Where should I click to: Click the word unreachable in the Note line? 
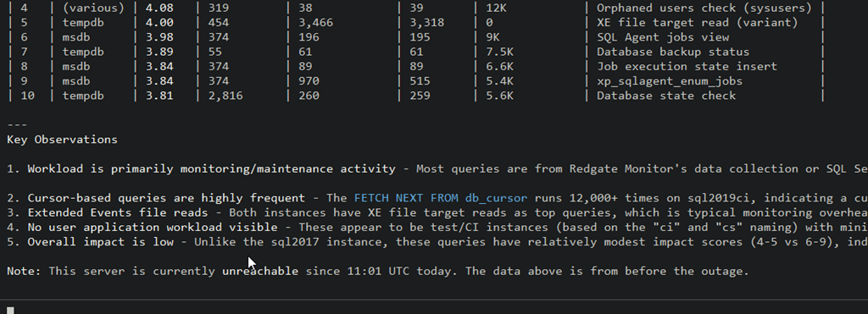260,271
